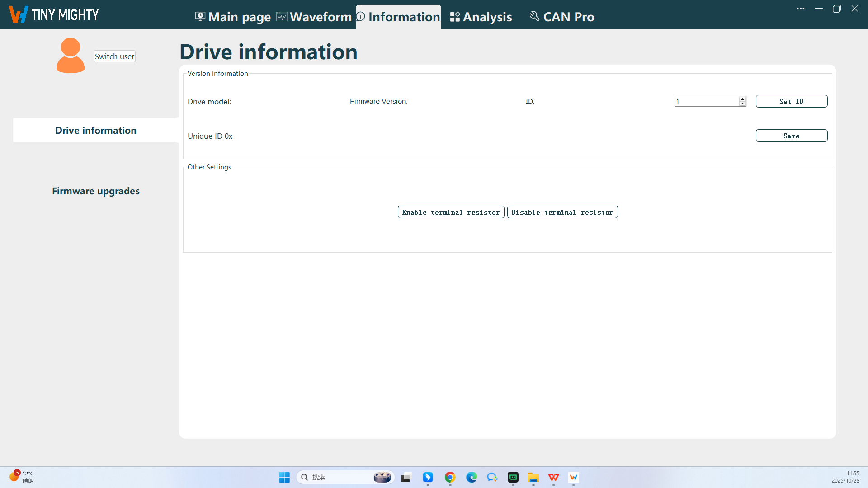Click the orange user avatar icon

click(71, 56)
